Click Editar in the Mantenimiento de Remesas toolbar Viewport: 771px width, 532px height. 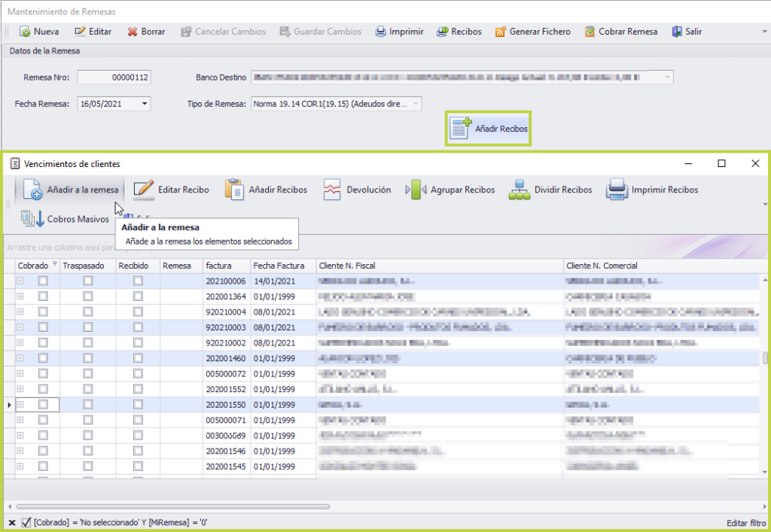(x=93, y=32)
